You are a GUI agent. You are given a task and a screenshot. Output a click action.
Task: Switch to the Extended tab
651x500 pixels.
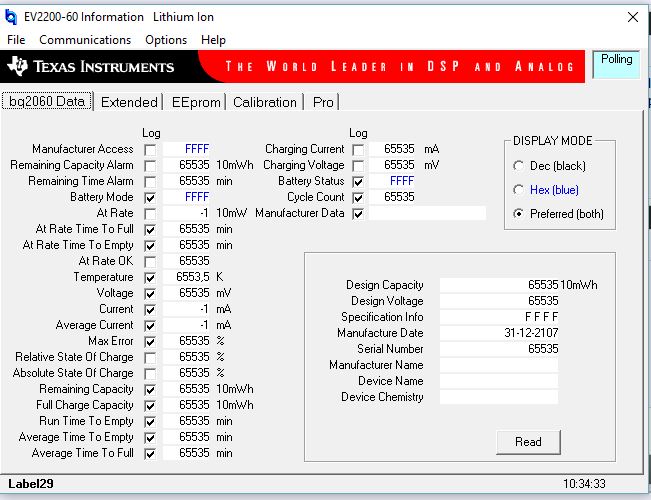click(x=129, y=102)
